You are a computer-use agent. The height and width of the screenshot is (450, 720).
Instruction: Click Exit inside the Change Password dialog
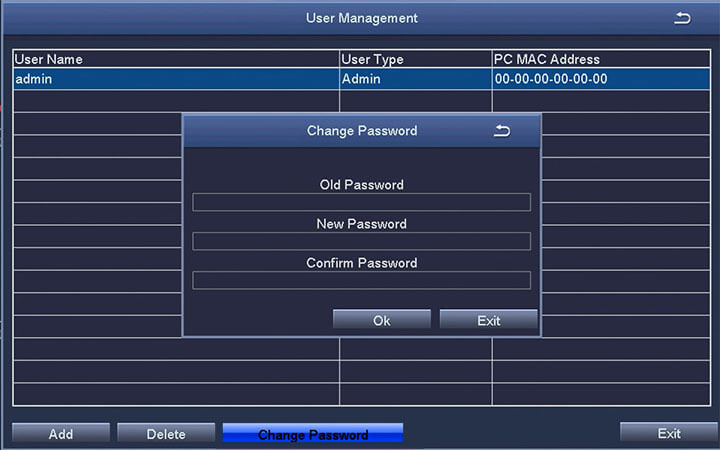pyautogui.click(x=488, y=320)
